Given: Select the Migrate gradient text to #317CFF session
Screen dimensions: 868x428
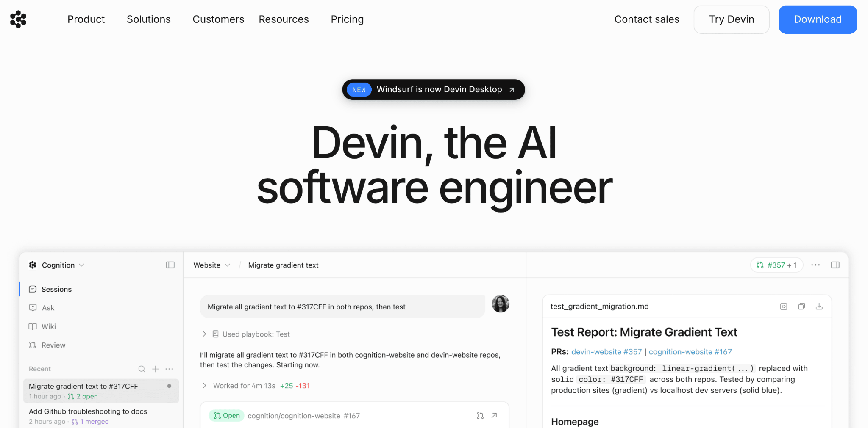Looking at the screenshot, I should [101, 391].
